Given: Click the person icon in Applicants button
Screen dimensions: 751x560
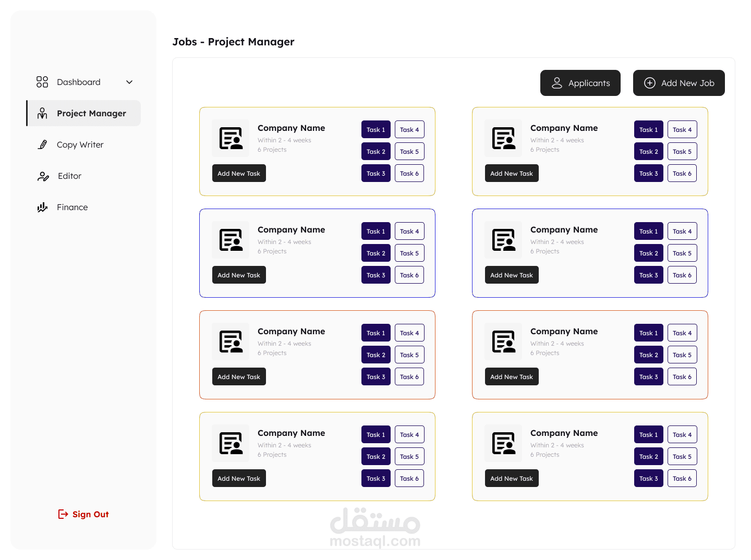Looking at the screenshot, I should coord(557,83).
